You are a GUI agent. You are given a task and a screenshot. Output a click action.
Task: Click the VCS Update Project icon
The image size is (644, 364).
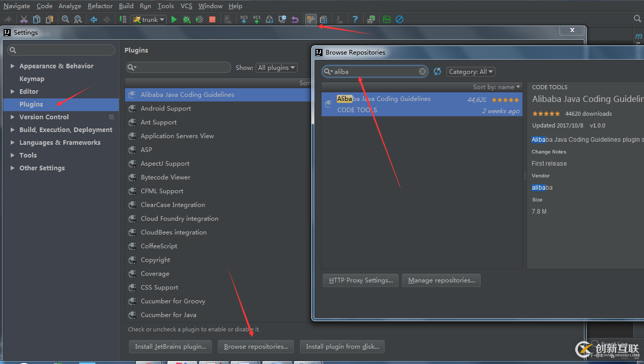point(244,19)
